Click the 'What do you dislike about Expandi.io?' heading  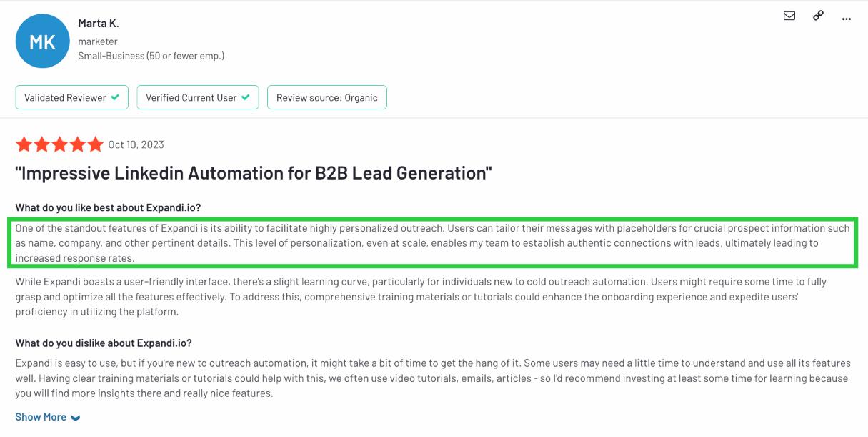pyautogui.click(x=104, y=343)
